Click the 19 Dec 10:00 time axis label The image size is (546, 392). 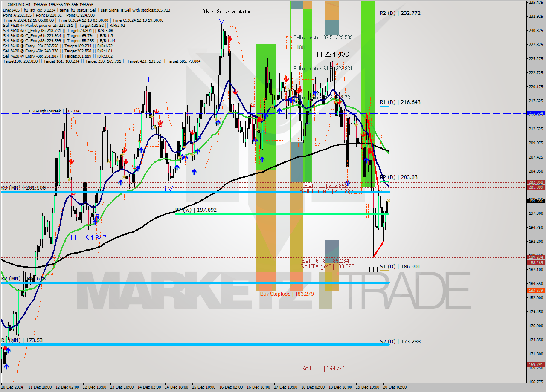(x=367, y=387)
